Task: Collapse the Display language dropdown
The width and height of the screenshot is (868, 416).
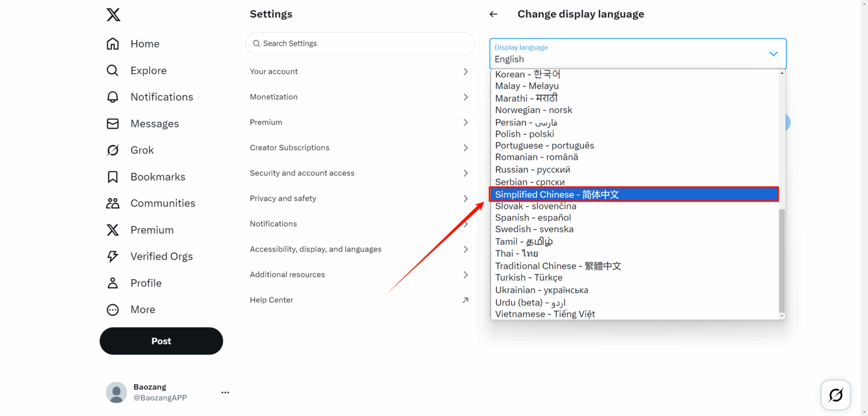Action: (773, 54)
